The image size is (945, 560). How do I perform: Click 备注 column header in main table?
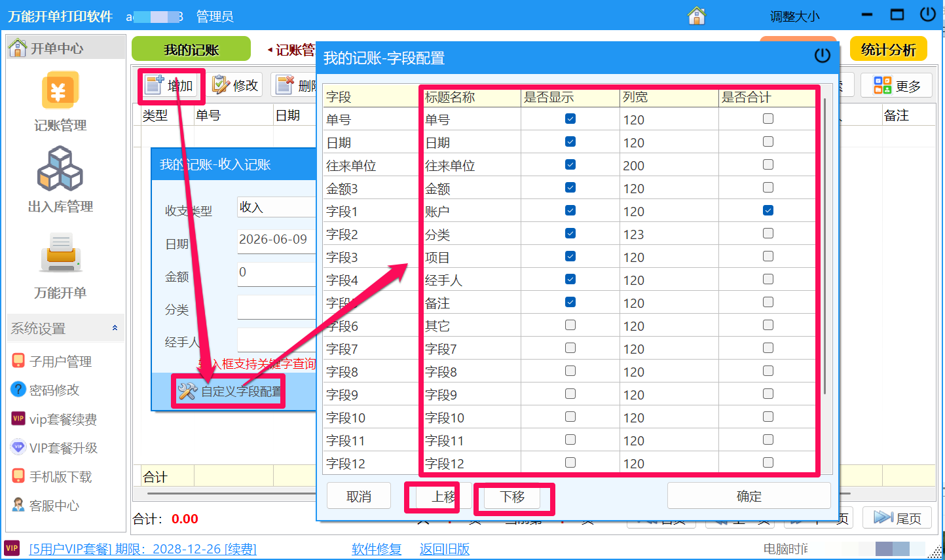pos(908,115)
